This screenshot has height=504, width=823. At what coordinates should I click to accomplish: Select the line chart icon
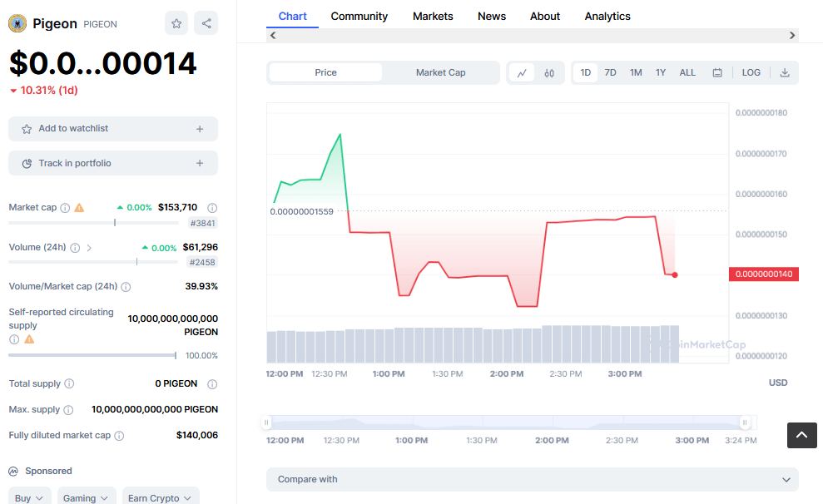(522, 73)
